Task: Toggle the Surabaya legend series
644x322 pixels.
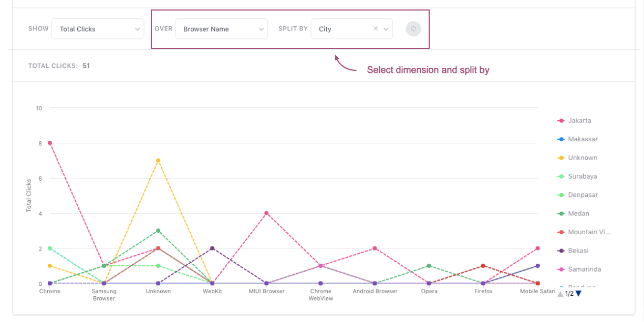Action: tap(577, 176)
